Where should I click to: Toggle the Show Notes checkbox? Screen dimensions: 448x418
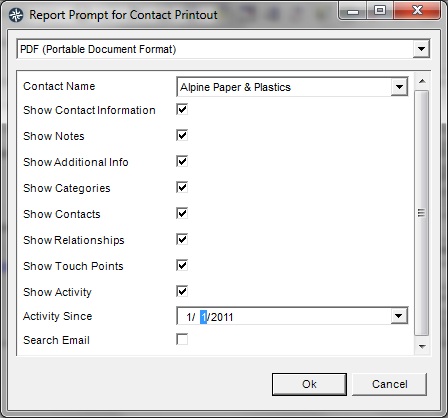(182, 135)
